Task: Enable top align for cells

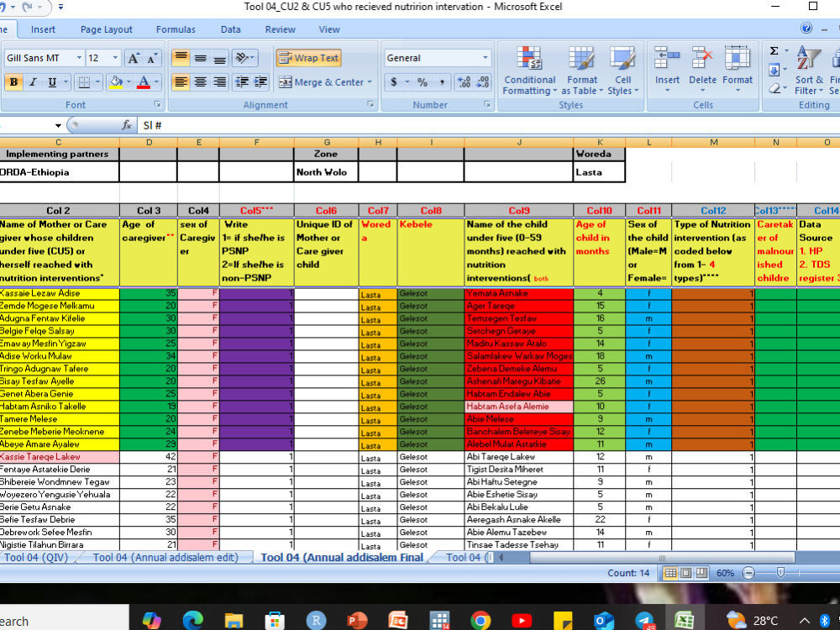Action: tap(181, 58)
